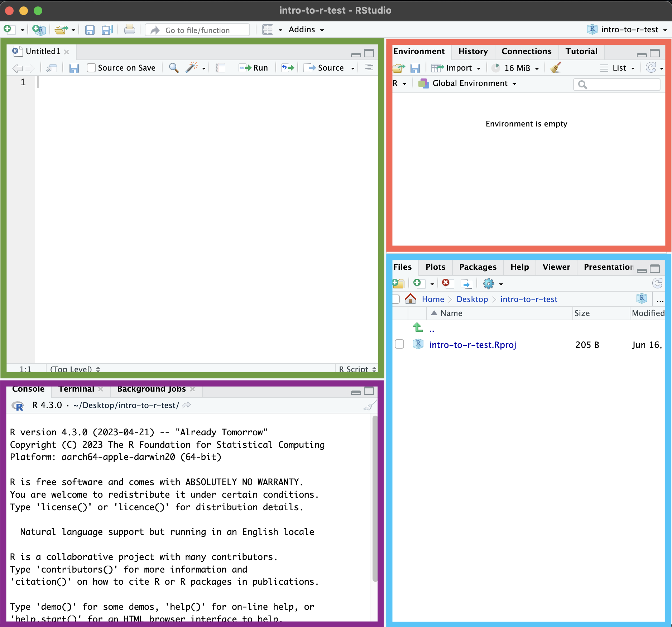The height and width of the screenshot is (627, 672).
Task: Open the intro-to-r-test.Rproj file link
Action: [x=472, y=345]
